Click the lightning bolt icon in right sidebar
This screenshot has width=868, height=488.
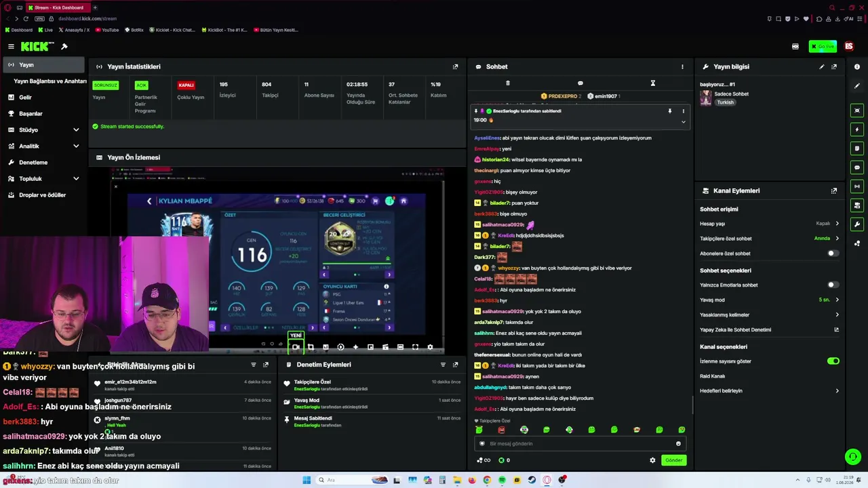[x=857, y=129]
